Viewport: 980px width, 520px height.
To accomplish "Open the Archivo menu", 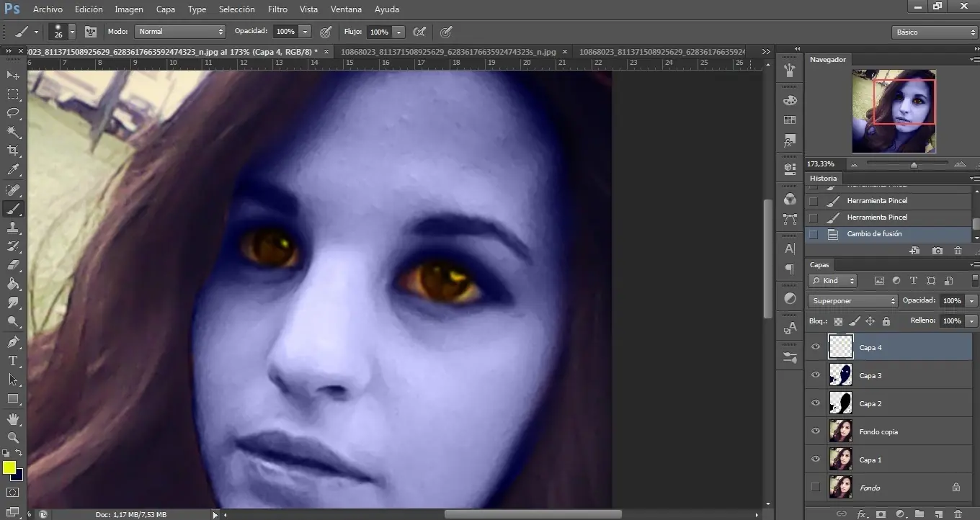I will pos(48,9).
